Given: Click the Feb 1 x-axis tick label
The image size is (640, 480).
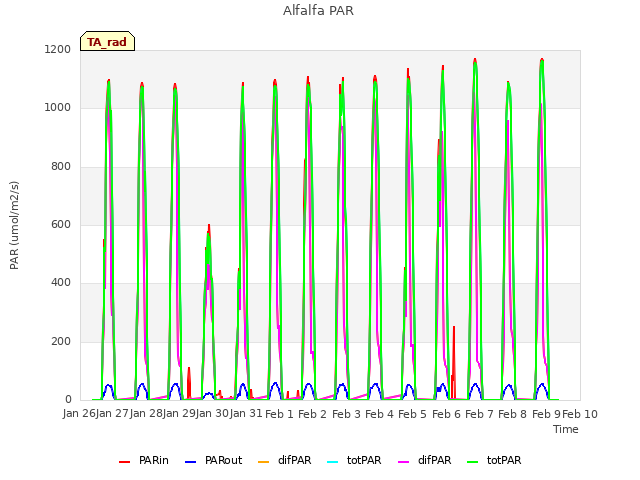Looking at the screenshot, I should 280,414.
